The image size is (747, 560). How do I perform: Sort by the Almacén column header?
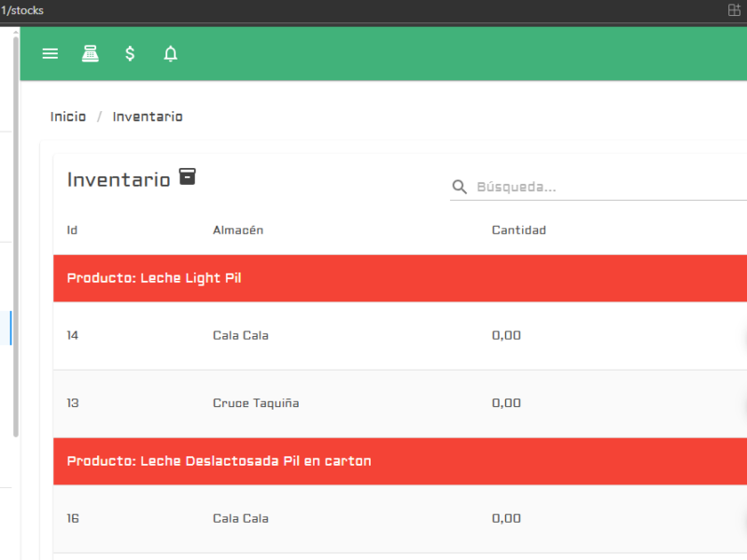point(238,231)
